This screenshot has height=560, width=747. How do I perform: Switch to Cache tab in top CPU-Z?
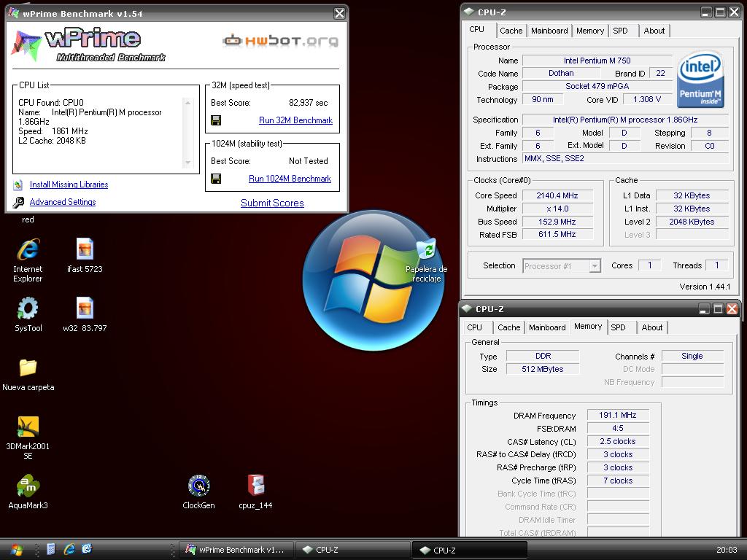point(511,31)
